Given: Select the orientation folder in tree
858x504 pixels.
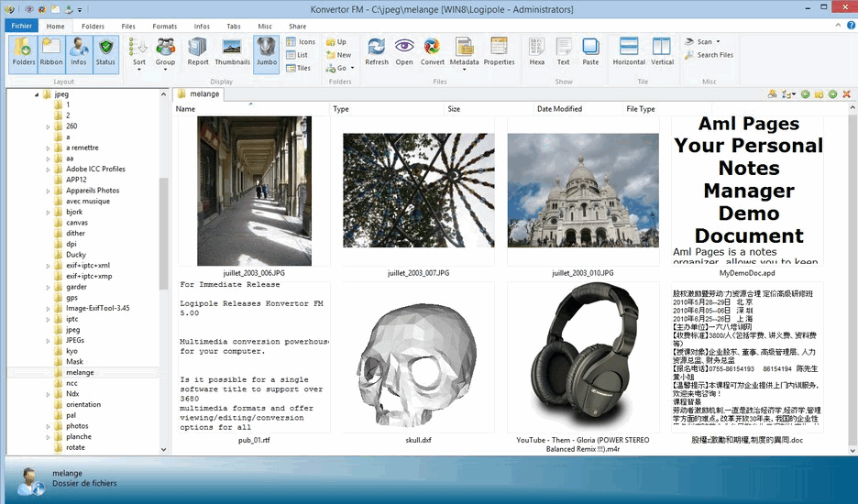Looking at the screenshot, I should [x=83, y=404].
